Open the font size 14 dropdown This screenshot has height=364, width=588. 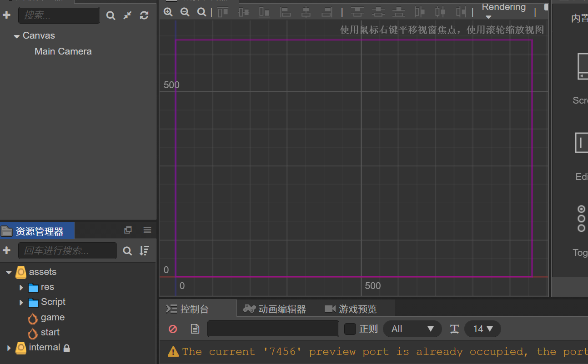click(x=482, y=329)
